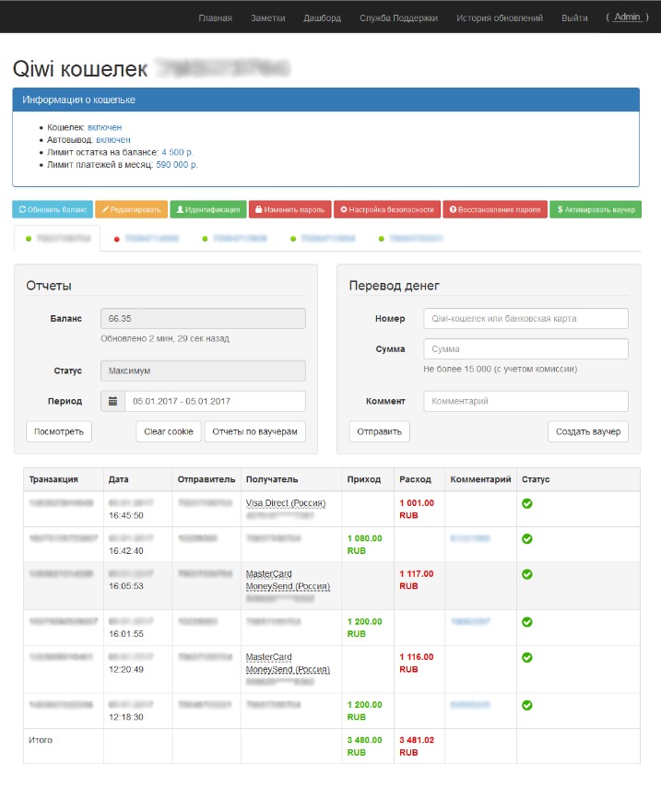Screen dimensions: 661x812
Task: Click Активировать ваучер button
Action: [596, 209]
